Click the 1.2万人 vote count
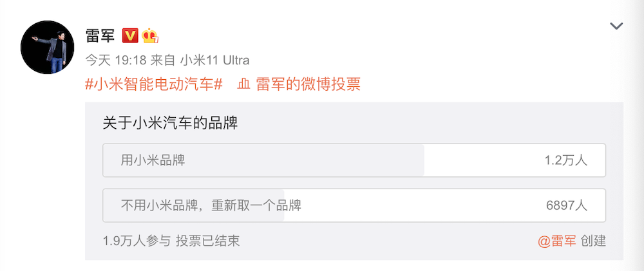The width and height of the screenshot is (644, 271). click(x=565, y=160)
